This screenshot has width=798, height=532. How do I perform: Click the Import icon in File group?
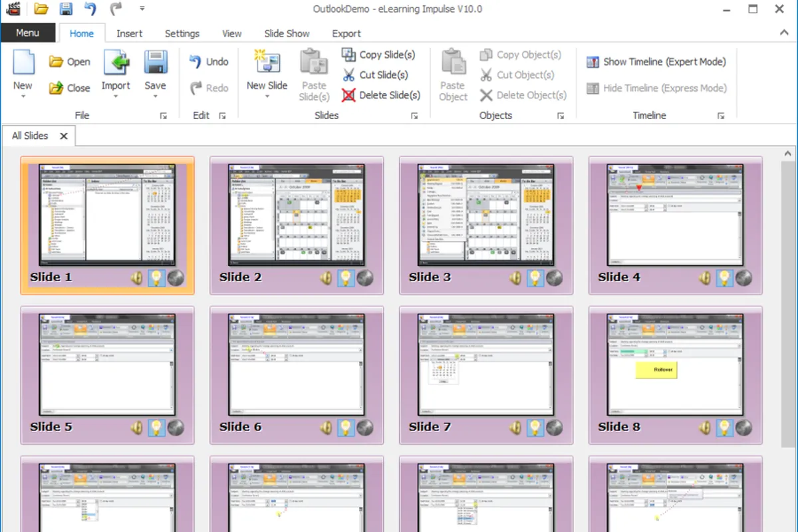(x=116, y=63)
